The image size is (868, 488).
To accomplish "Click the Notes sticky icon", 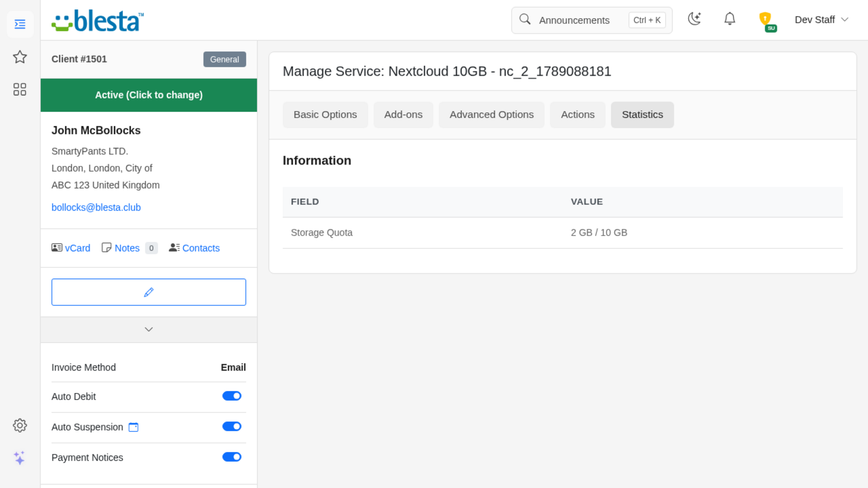I will [107, 248].
